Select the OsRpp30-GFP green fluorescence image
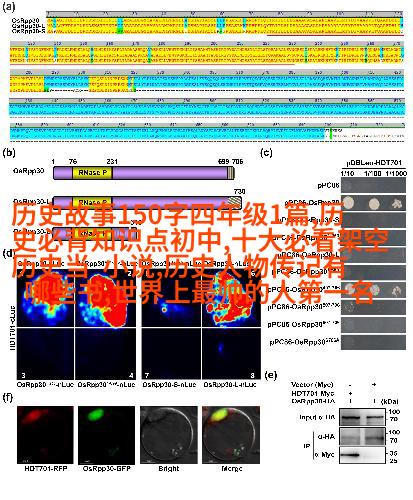 (x=107, y=435)
